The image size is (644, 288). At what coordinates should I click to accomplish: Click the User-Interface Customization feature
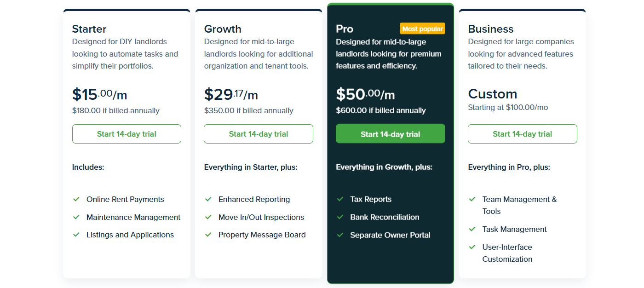pyautogui.click(x=507, y=253)
